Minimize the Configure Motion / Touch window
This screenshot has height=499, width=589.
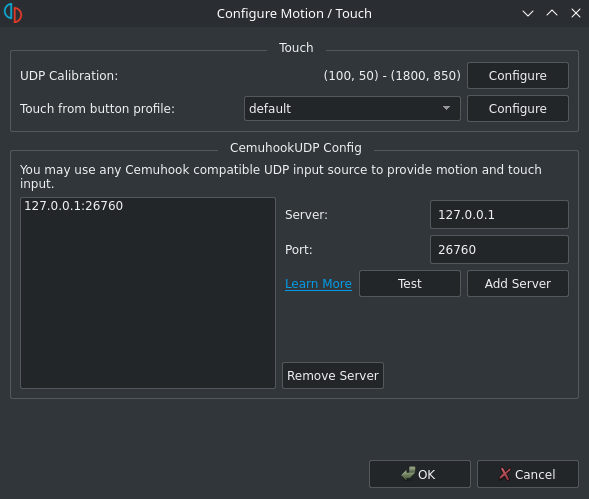[x=528, y=14]
